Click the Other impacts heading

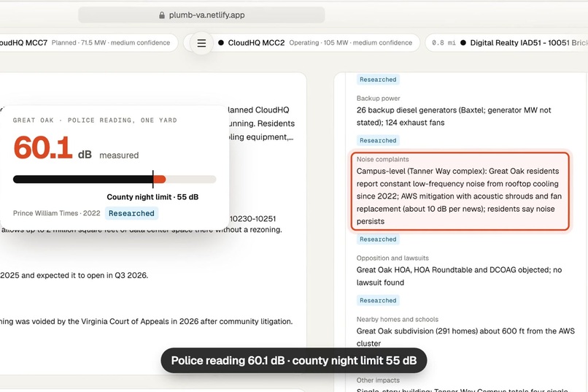coord(378,380)
